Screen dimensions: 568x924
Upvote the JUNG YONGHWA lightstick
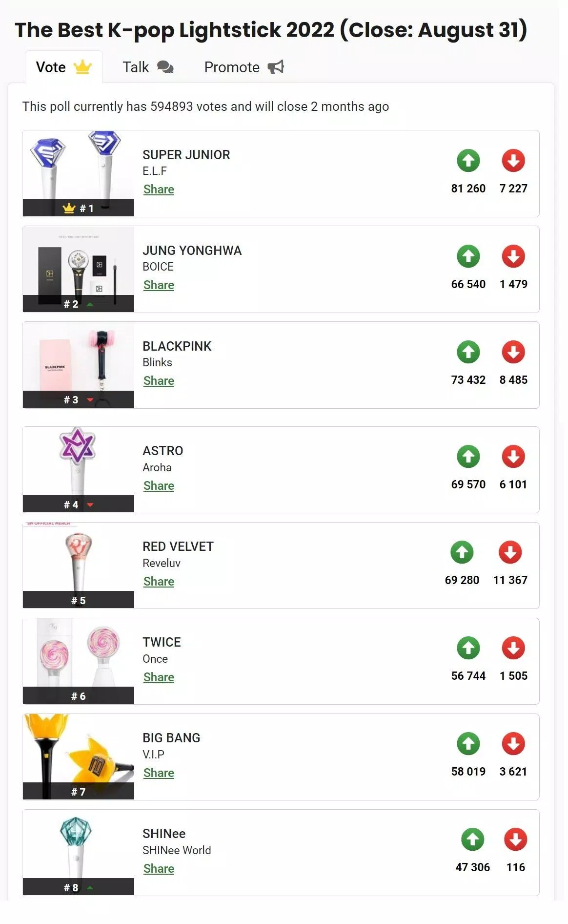pos(468,257)
